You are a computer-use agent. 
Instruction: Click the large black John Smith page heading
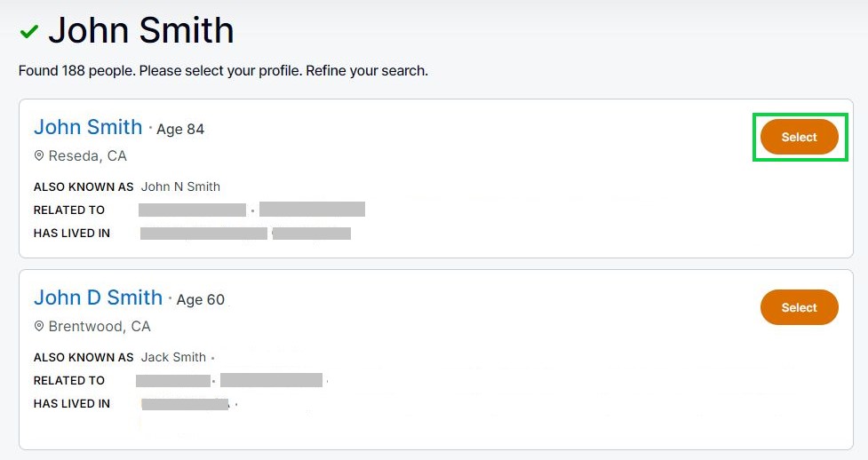140,31
